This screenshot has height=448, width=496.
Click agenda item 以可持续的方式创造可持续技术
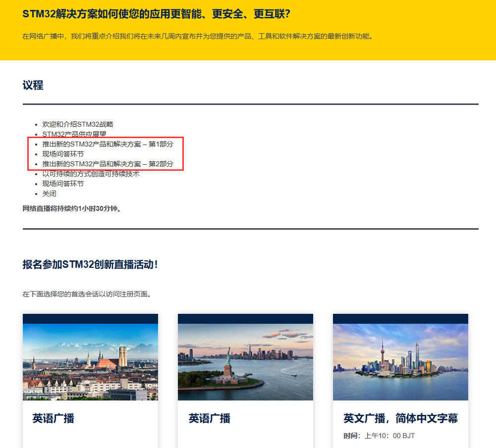pyautogui.click(x=91, y=174)
